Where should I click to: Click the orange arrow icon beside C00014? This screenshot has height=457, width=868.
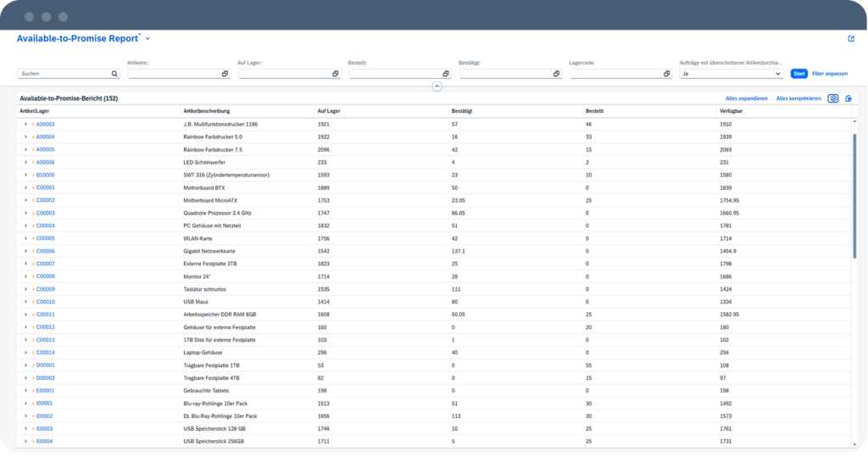click(33, 353)
